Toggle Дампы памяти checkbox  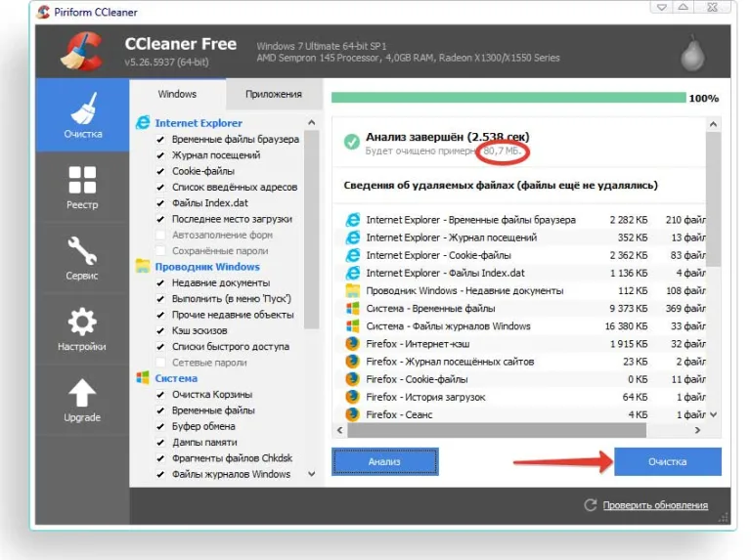click(160, 443)
